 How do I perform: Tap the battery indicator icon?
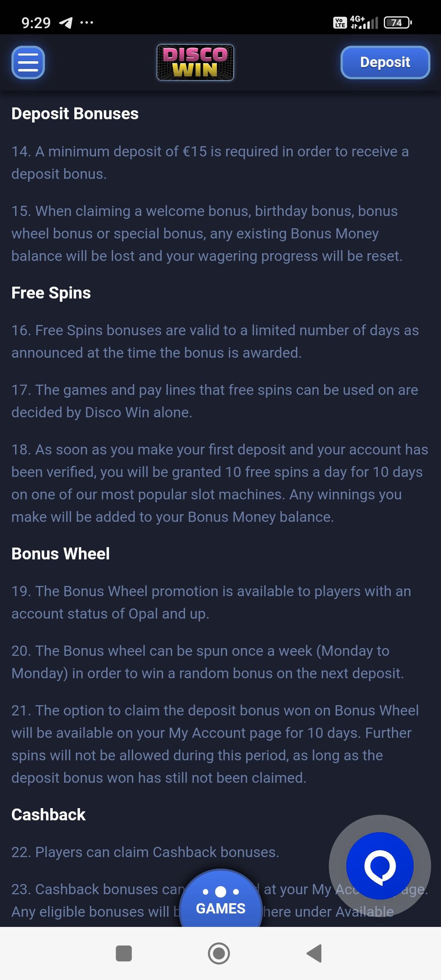(x=397, y=22)
